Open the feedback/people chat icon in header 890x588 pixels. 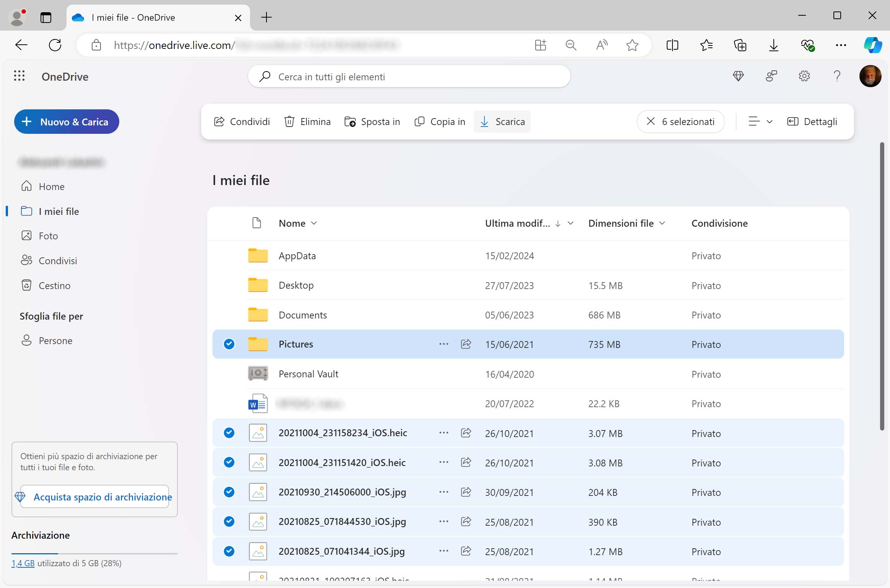pos(771,76)
